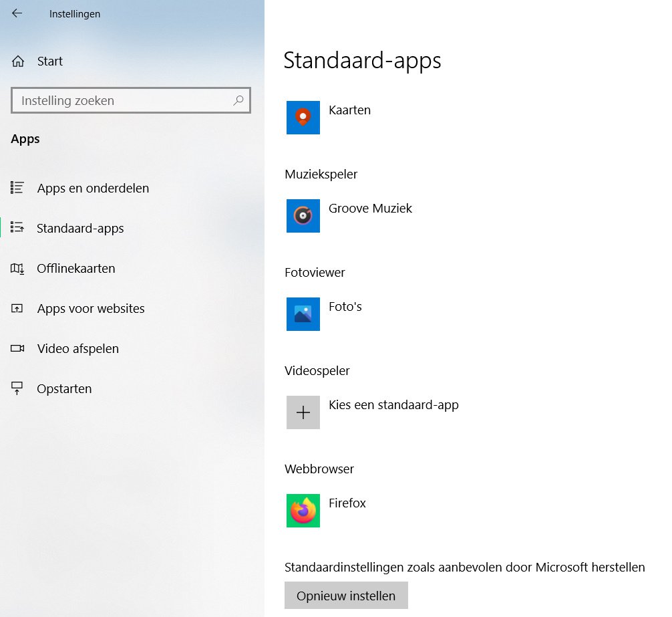Change the default Kaarten app
The image size is (672, 617).
[x=350, y=110]
